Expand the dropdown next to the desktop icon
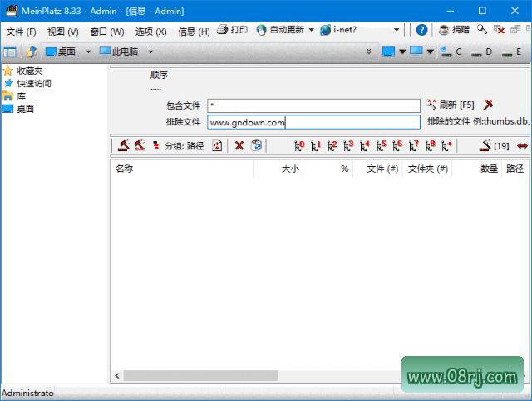 pos(402,51)
